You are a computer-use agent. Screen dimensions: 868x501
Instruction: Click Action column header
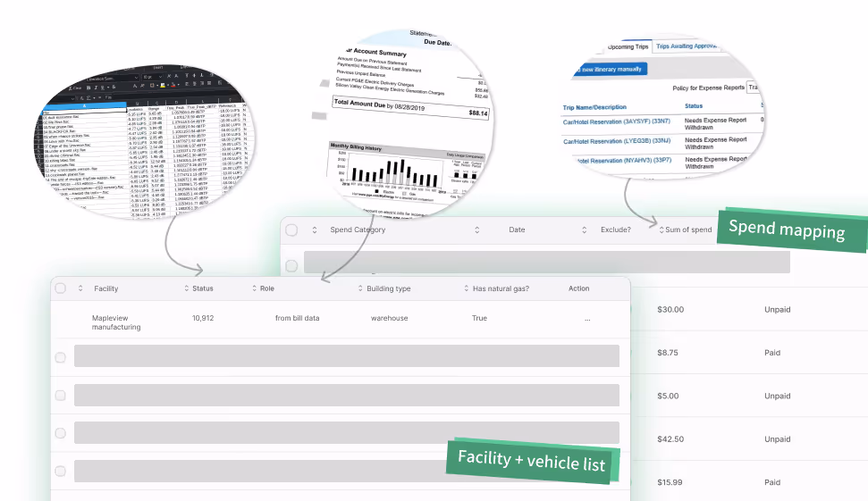point(579,288)
